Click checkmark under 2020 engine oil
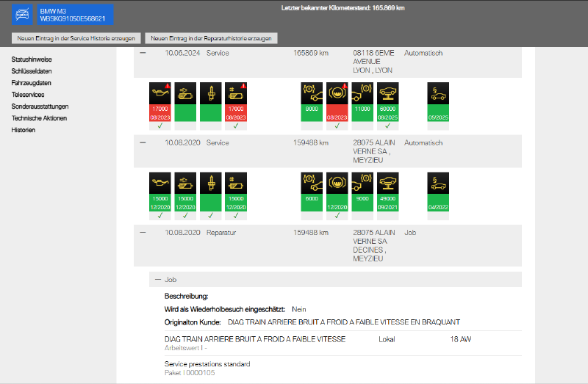The width and height of the screenshot is (588, 384). click(160, 215)
